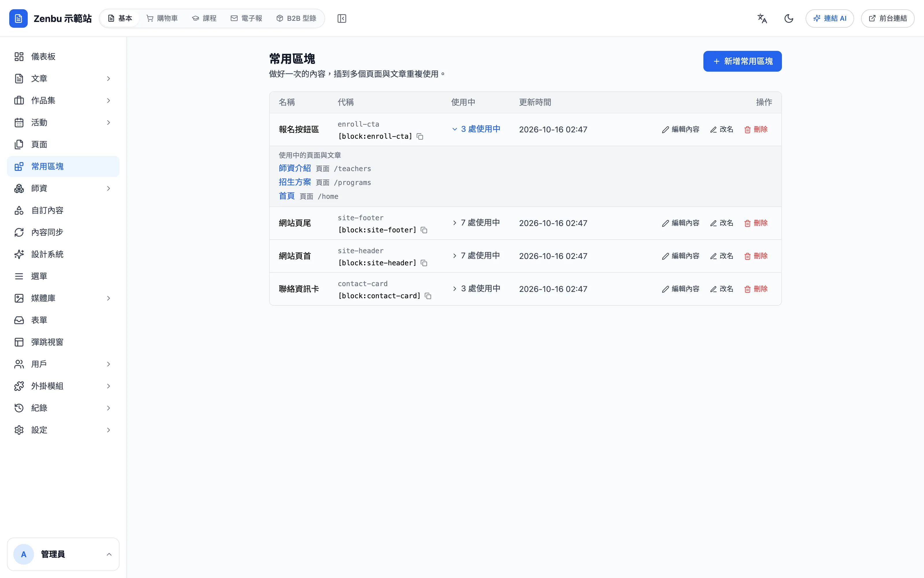Open the 招生方案 page link

[x=295, y=182]
